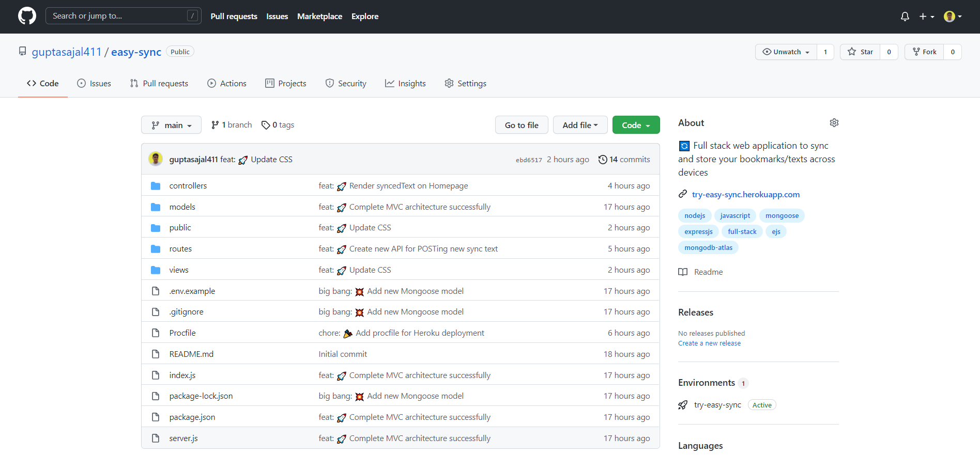Open the index.js file
The height and width of the screenshot is (455, 980).
click(x=182, y=375)
